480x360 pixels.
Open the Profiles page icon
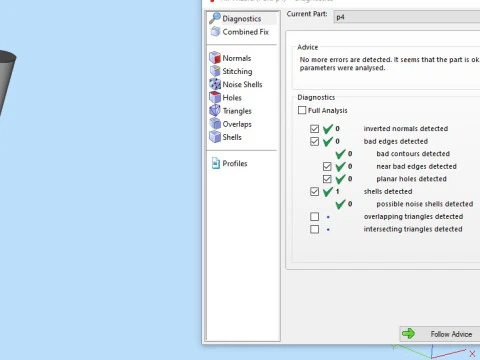tap(216, 163)
